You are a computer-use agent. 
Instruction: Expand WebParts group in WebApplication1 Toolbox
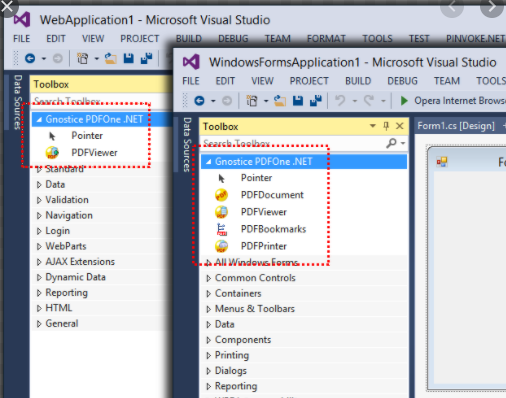pos(39,246)
